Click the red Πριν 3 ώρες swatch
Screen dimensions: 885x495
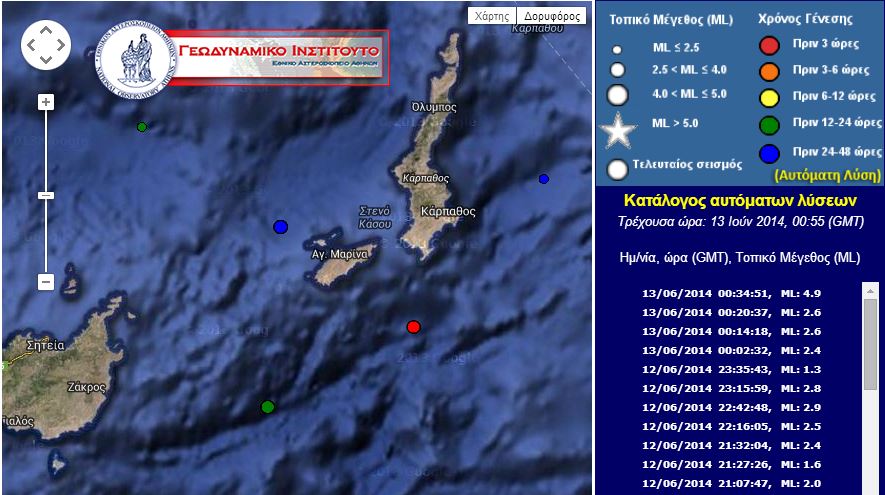click(x=769, y=45)
